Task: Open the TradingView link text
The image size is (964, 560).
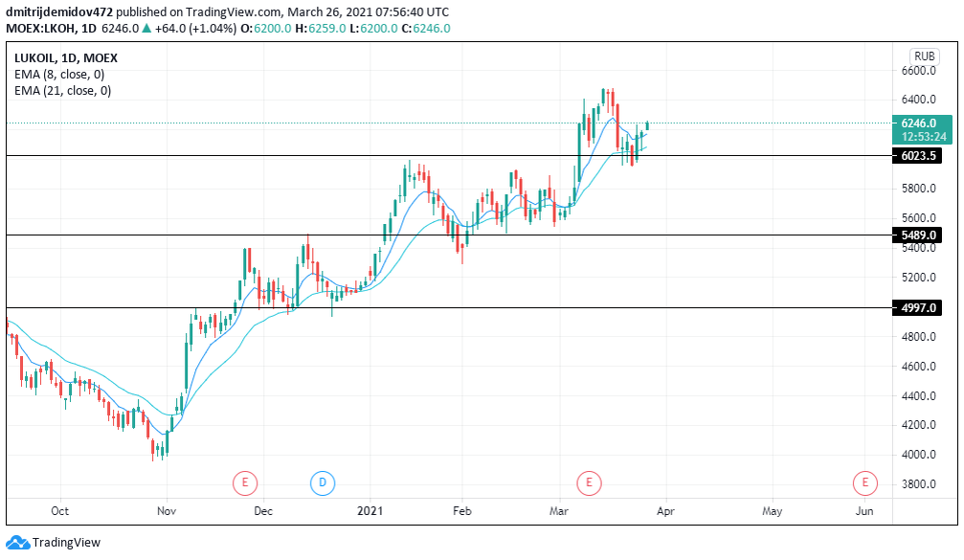Action: (x=66, y=542)
